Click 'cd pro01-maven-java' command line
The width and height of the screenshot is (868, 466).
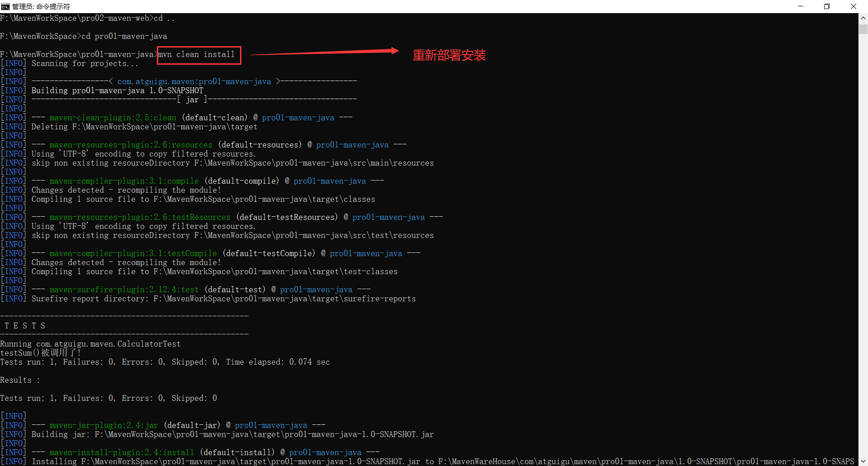tap(84, 36)
